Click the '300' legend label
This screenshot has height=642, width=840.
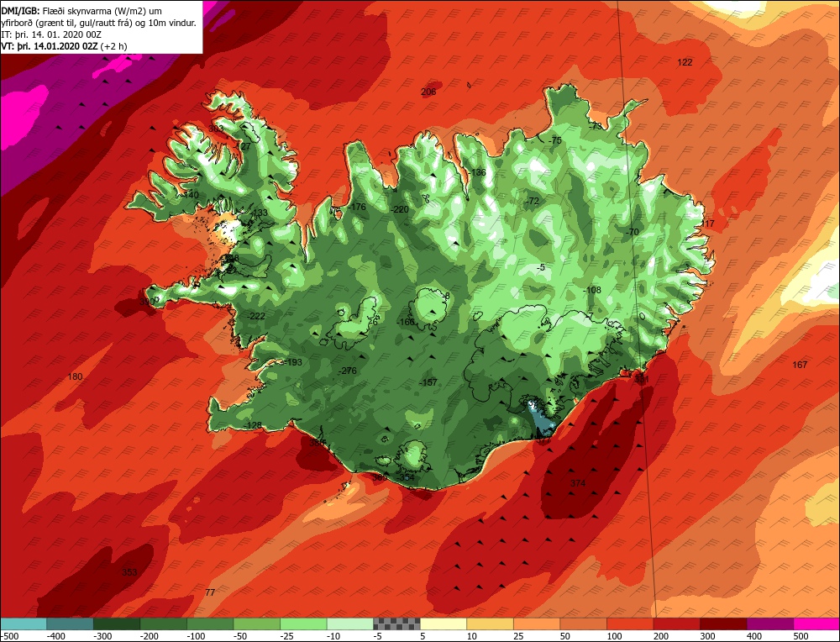click(707, 636)
